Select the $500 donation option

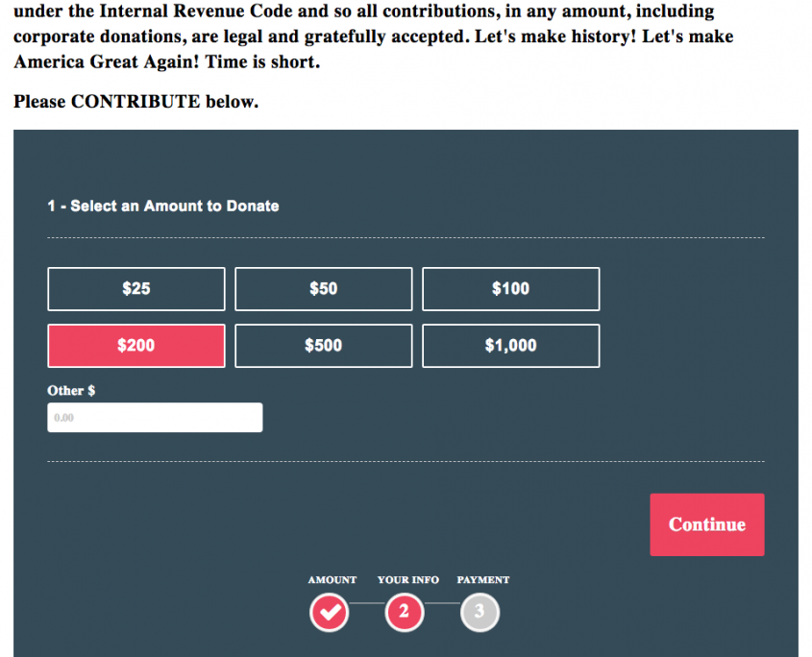(x=323, y=346)
